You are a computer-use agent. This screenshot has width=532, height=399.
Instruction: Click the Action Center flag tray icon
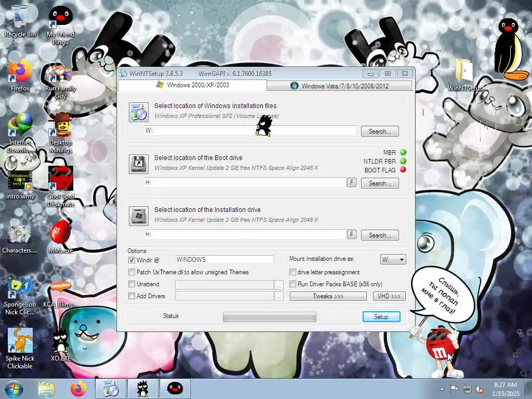click(454, 389)
